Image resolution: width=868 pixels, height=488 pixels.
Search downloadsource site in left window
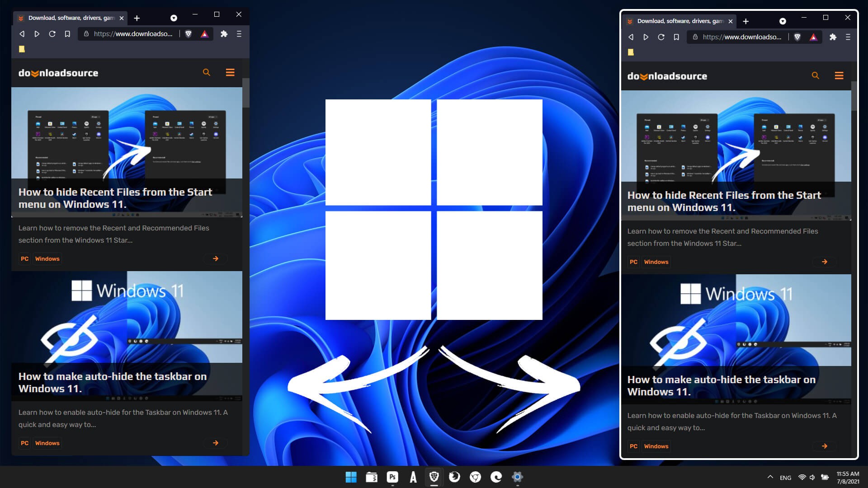207,72
